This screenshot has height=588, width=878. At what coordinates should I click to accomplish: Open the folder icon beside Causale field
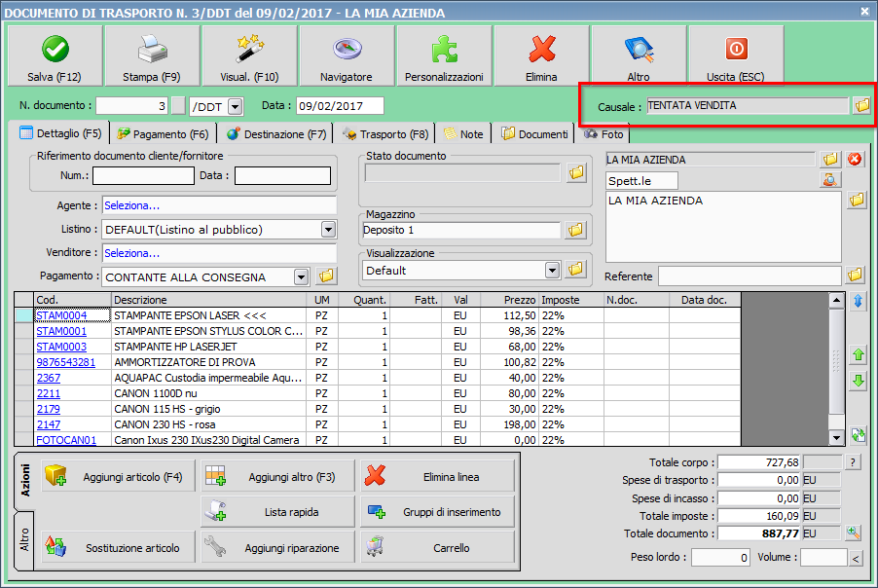(861, 105)
